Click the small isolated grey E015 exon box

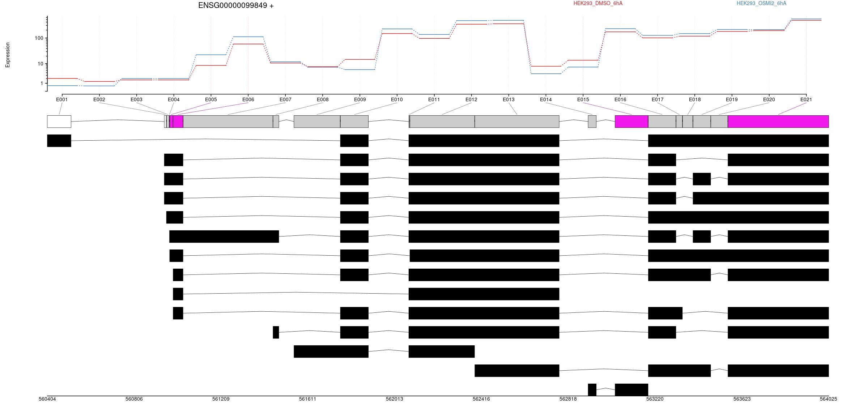[592, 121]
